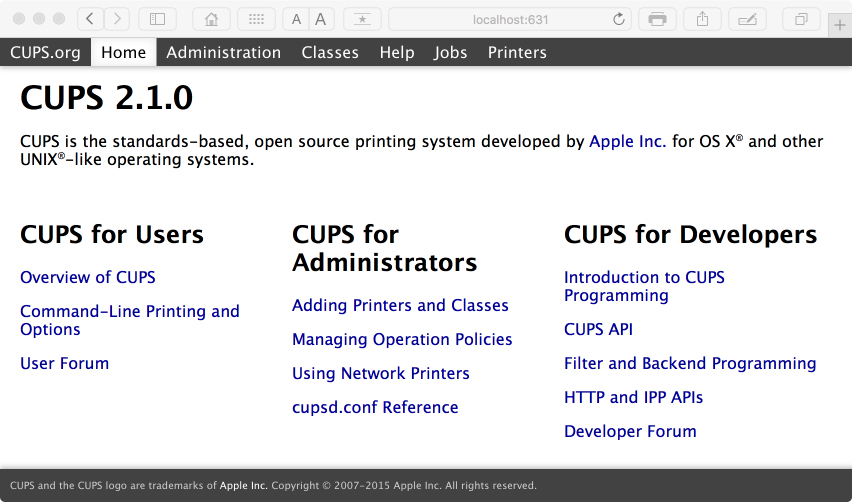
Task: Open HTTP and IPP APIs link
Action: pyautogui.click(x=633, y=397)
